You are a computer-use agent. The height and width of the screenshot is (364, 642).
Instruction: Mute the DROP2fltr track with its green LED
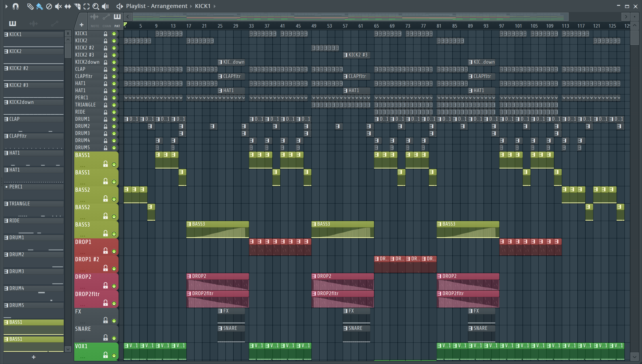point(114,303)
